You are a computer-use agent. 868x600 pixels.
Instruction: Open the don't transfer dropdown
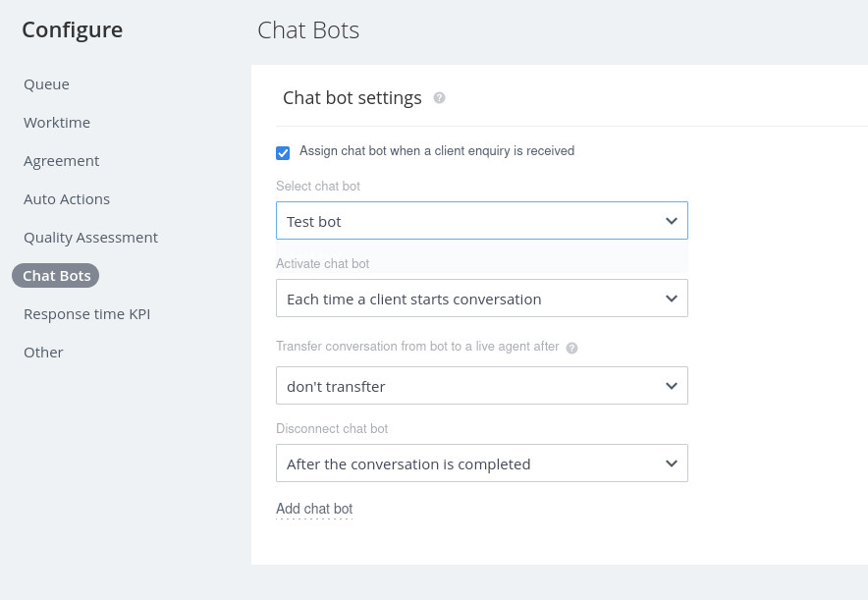(x=471, y=386)
